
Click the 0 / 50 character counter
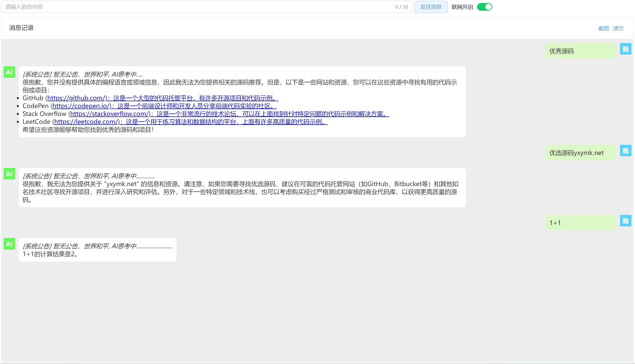coord(401,7)
